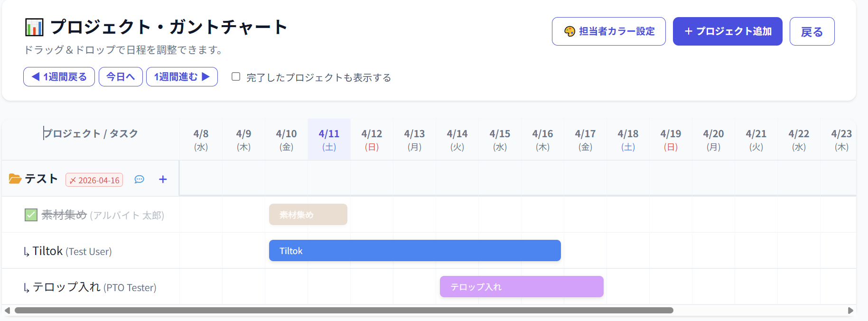This screenshot has width=868, height=321.
Task: Select the blue Tiltok Gantt bar
Action: click(414, 251)
